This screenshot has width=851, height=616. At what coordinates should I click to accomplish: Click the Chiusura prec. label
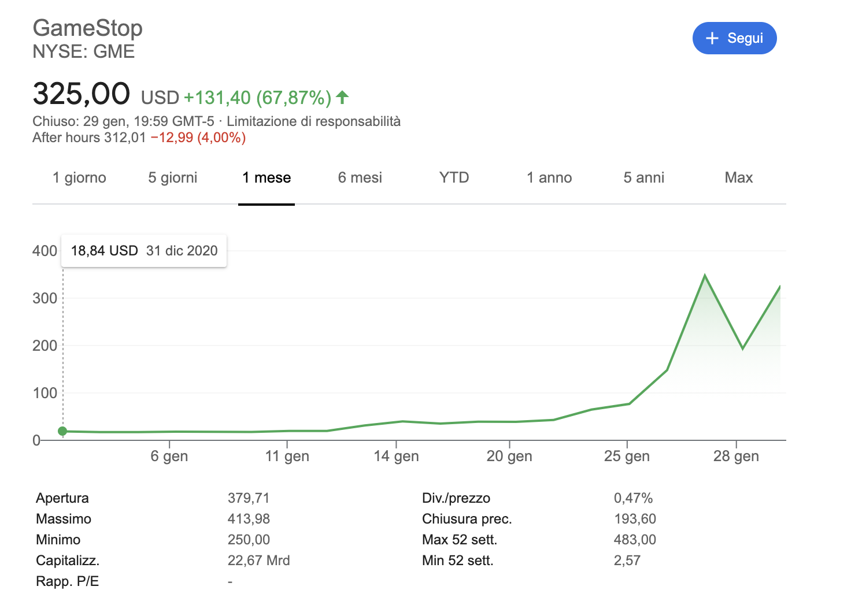(x=467, y=519)
